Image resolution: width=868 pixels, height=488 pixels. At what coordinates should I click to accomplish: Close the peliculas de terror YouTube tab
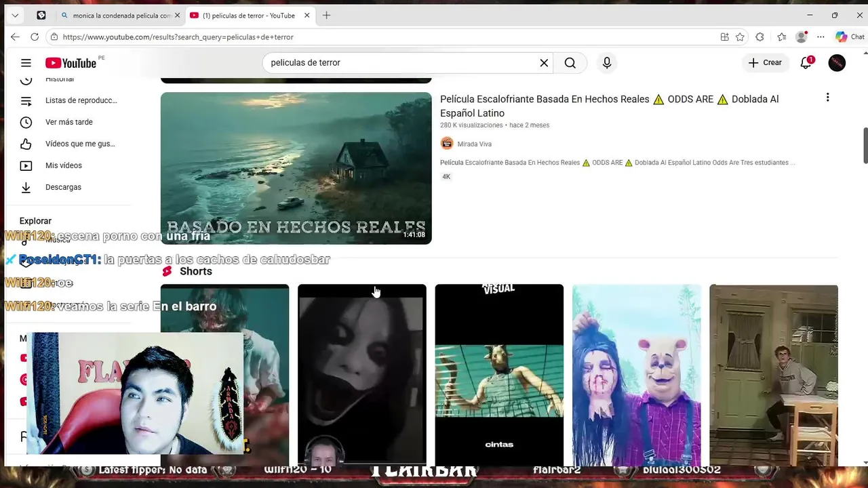click(307, 15)
